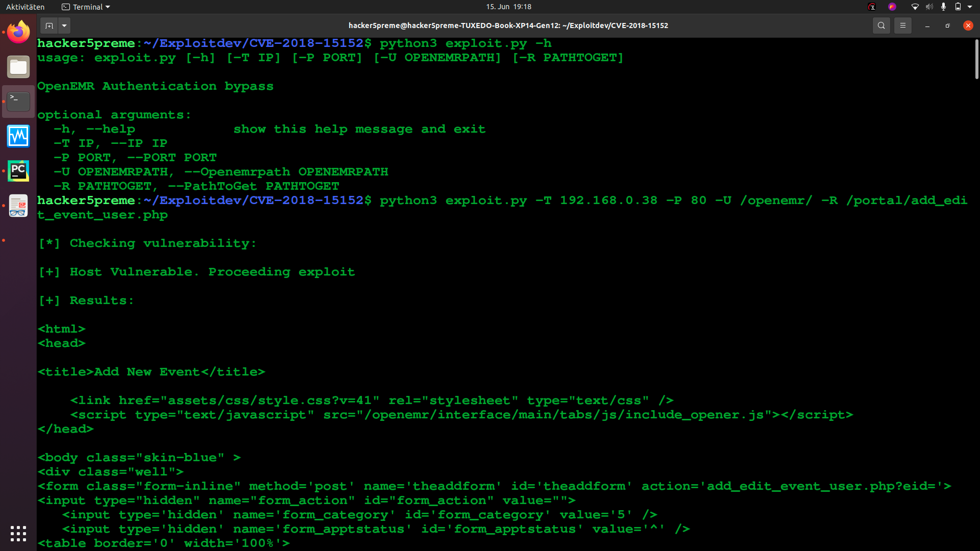Click 'python3 exploit.py -h' command text

click(x=465, y=43)
